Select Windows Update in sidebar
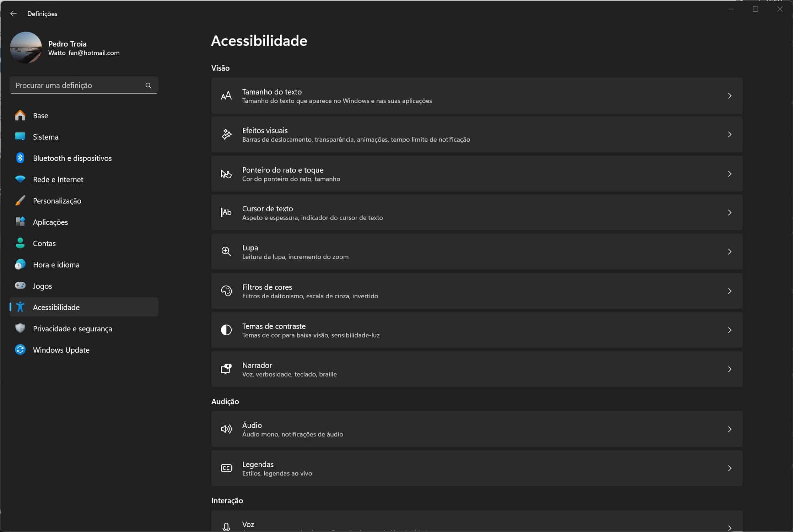The width and height of the screenshot is (793, 532). pos(61,350)
